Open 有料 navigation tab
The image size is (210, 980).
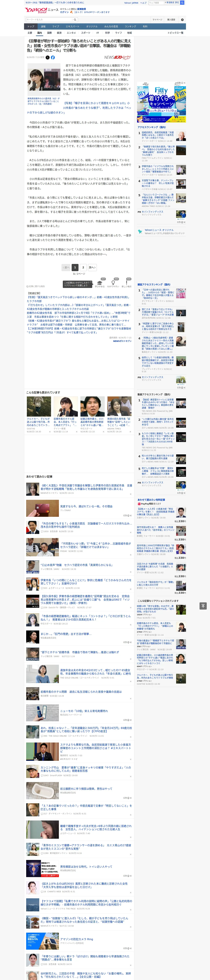[x=145, y=27]
